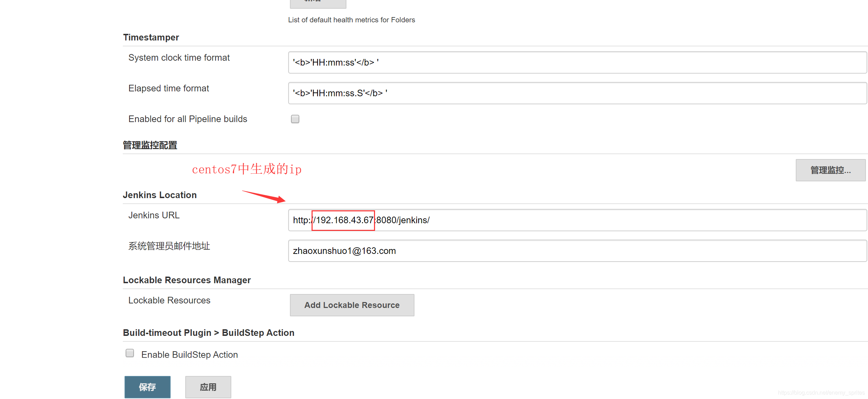Open the 管理监控 configuration button
Image resolution: width=868 pixels, height=399 pixels.
tap(830, 170)
